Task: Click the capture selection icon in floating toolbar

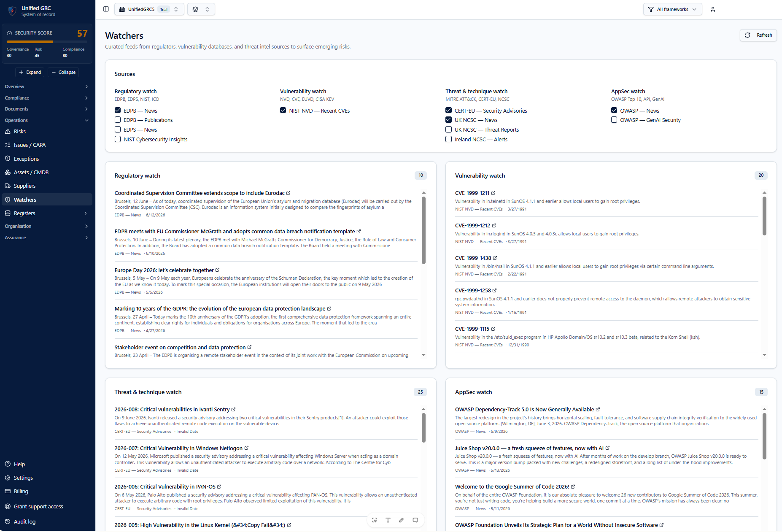Action: point(375,520)
